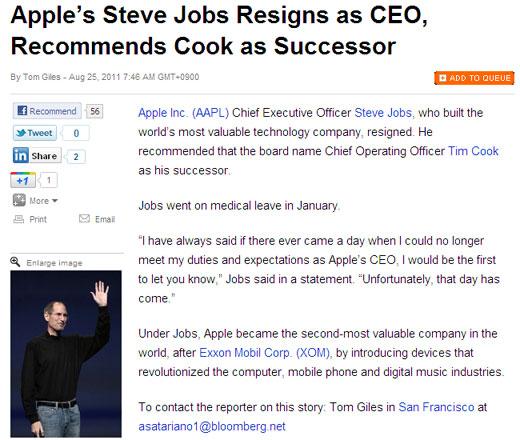Follow the Tim Cook link
The height and width of the screenshot is (440, 520).
click(x=473, y=151)
